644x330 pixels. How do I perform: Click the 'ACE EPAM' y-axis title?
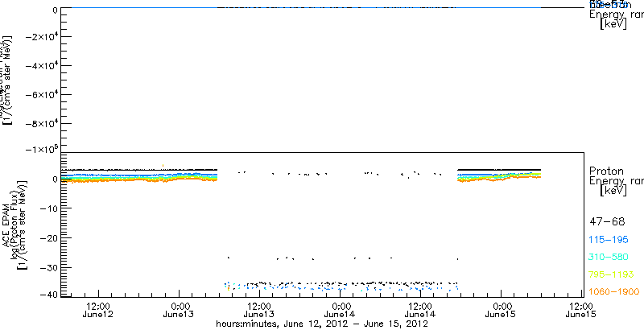pos(7,224)
